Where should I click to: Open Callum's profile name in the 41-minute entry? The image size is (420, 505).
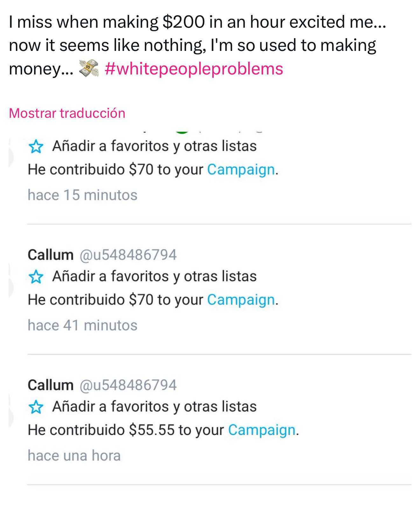(x=51, y=255)
